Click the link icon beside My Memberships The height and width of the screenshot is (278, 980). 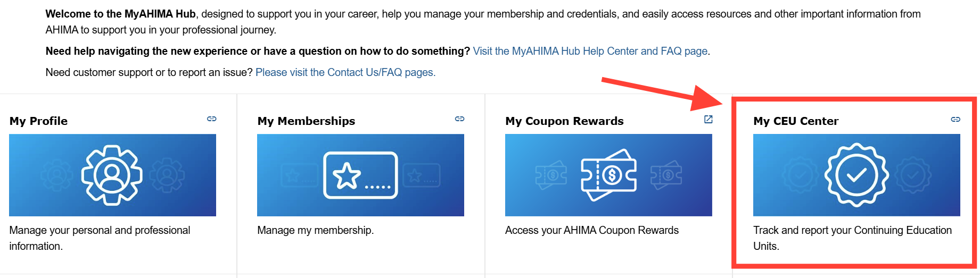[x=460, y=119]
